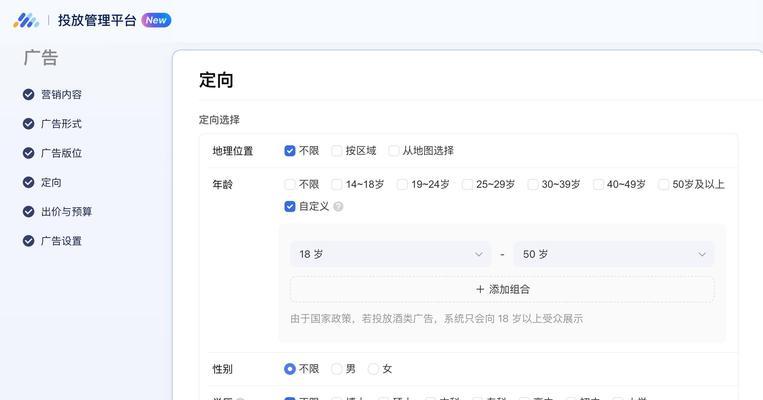Click the 年龄 row label

222,184
